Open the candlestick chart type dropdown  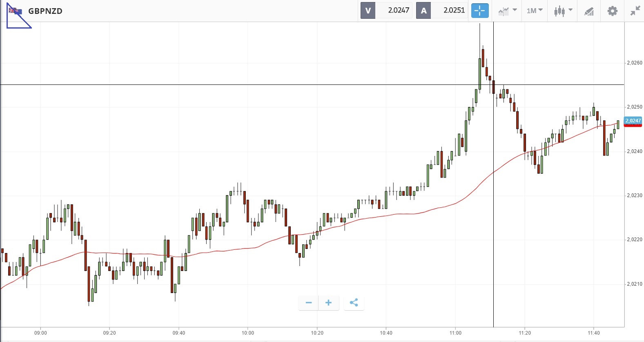pyautogui.click(x=563, y=11)
